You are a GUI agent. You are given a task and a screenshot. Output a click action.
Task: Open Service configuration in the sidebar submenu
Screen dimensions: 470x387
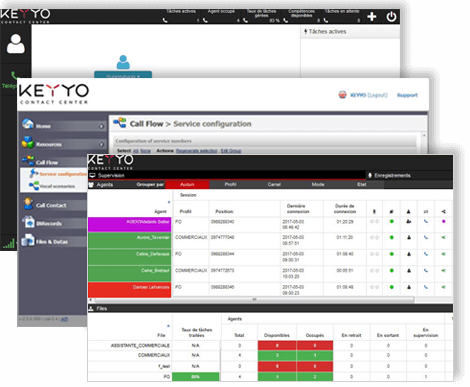coord(63,174)
